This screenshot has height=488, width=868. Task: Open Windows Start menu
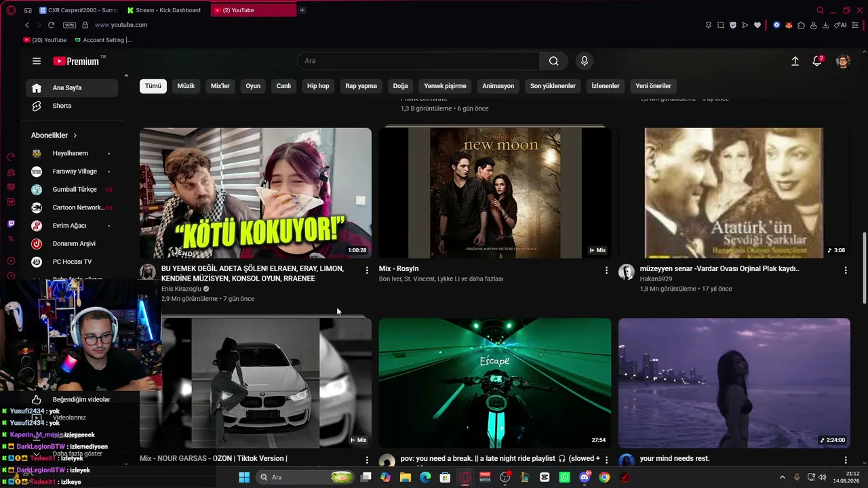tap(244, 477)
